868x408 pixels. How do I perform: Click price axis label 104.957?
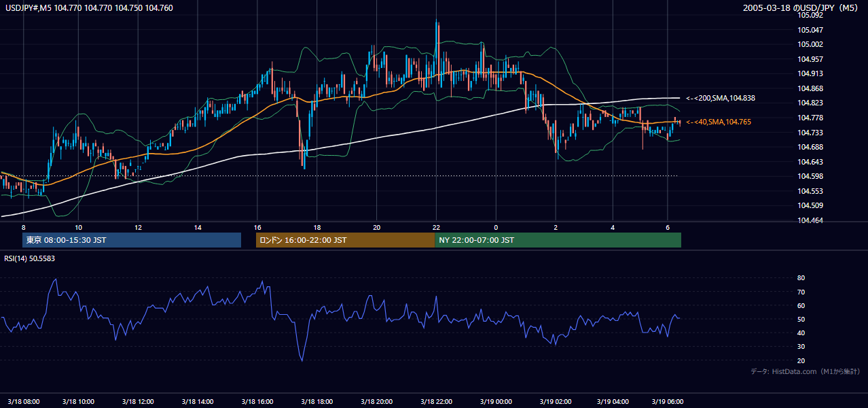pos(809,59)
